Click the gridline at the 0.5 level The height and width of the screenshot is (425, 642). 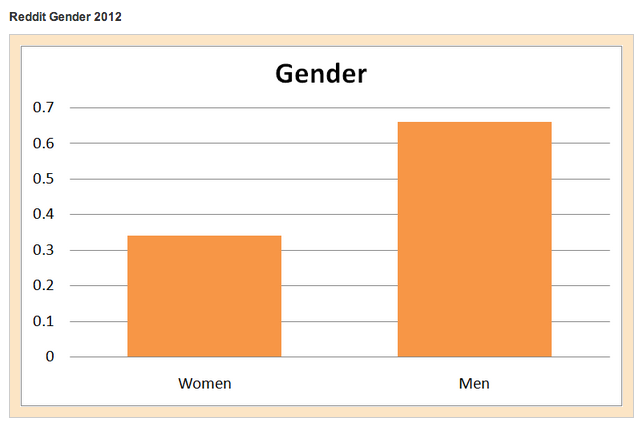(340, 179)
